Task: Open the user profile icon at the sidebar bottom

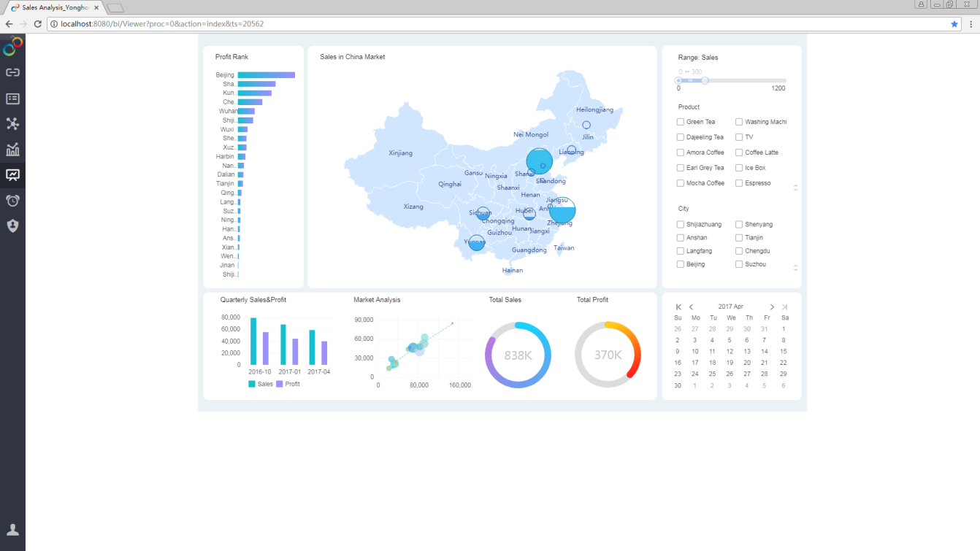Action: pos(12,530)
